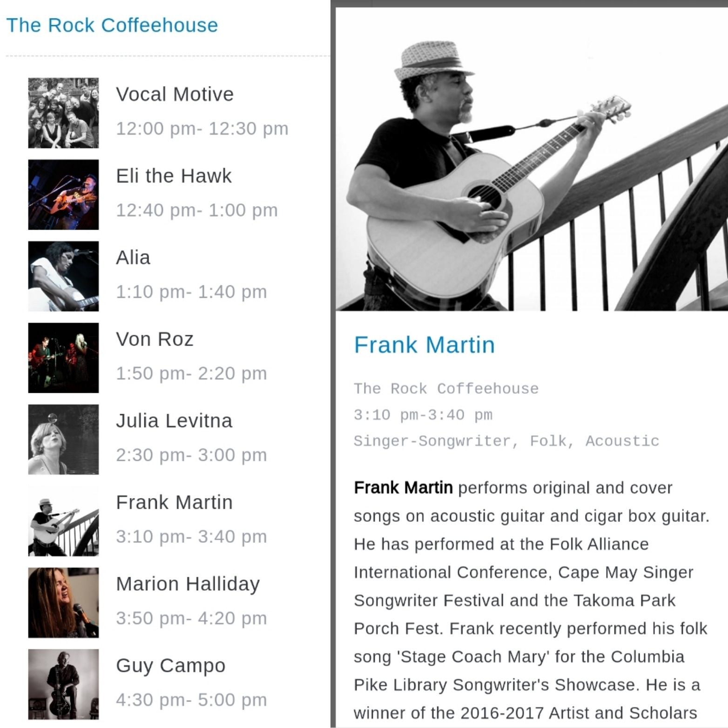Open The Rock Coffeehouse venue heading link
This screenshot has height=728, width=728.
pyautogui.click(x=112, y=25)
